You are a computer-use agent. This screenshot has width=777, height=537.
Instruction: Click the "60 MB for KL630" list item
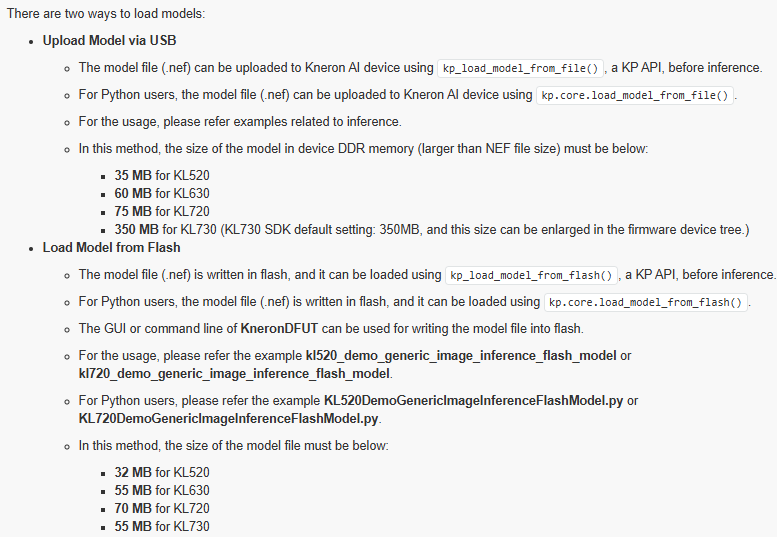coord(162,193)
